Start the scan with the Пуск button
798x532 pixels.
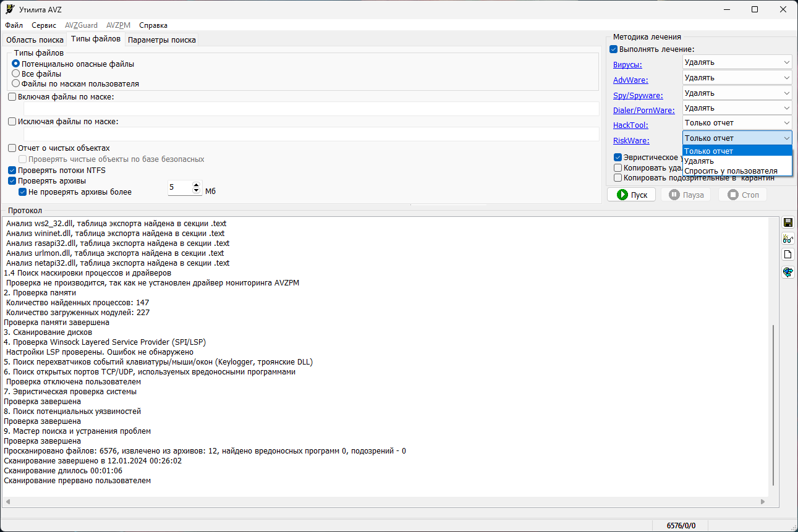(x=631, y=195)
